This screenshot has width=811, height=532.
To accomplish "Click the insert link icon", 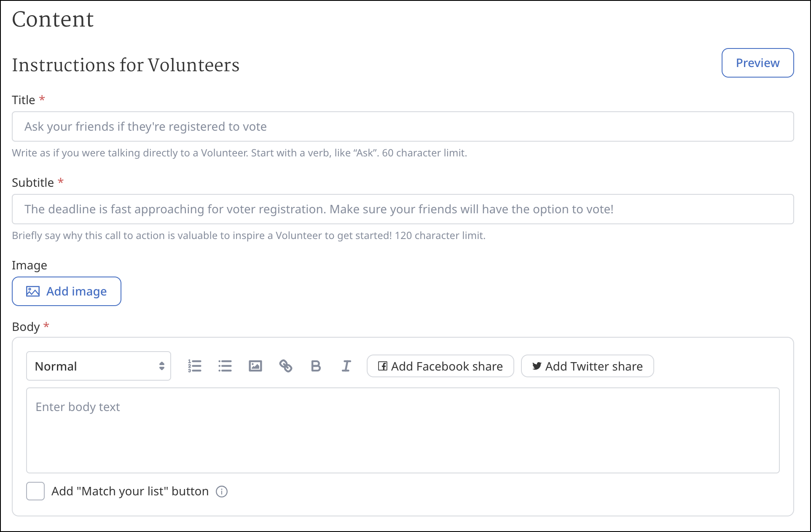I will (x=286, y=366).
